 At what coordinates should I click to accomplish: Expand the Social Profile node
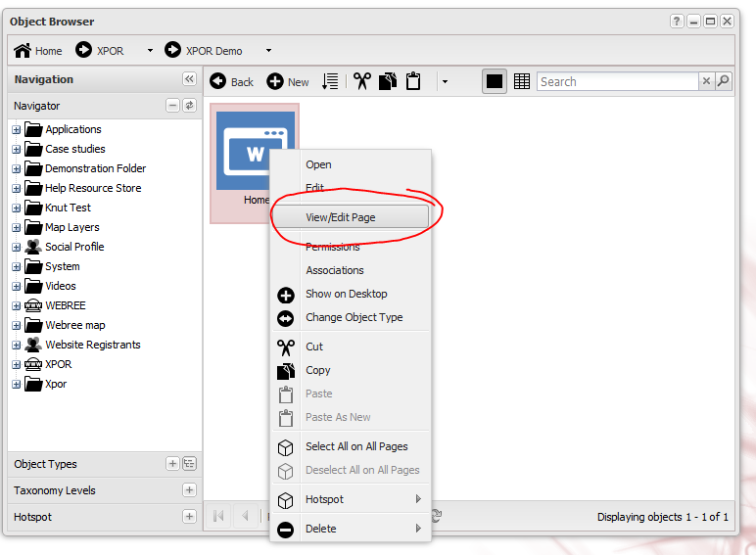[x=17, y=247]
